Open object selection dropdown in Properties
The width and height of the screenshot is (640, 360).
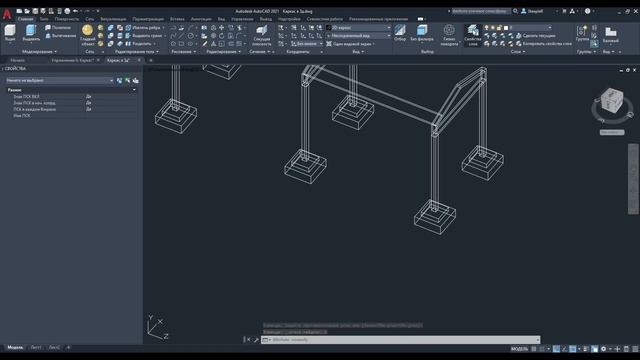[60, 80]
